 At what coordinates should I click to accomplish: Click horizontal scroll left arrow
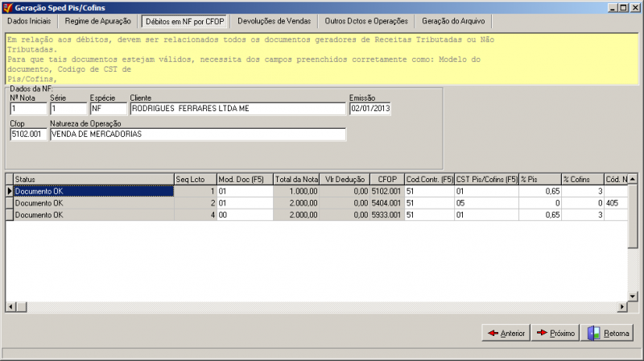pos(10,307)
